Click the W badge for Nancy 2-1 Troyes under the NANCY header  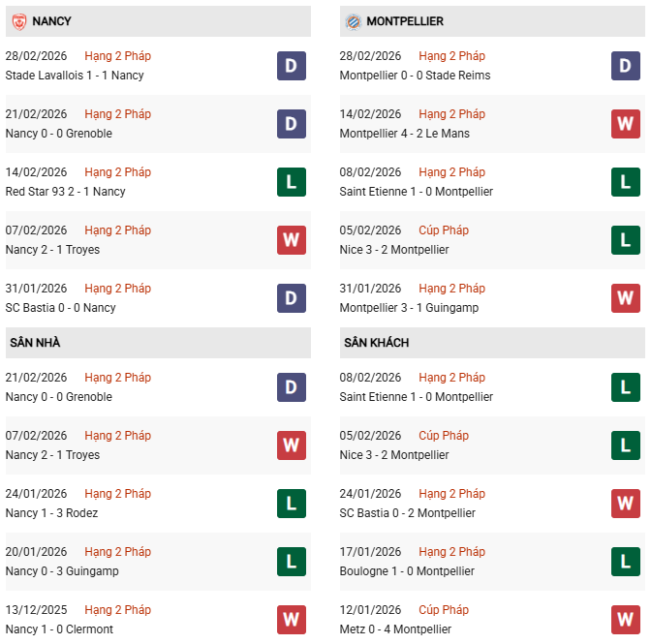(x=291, y=240)
